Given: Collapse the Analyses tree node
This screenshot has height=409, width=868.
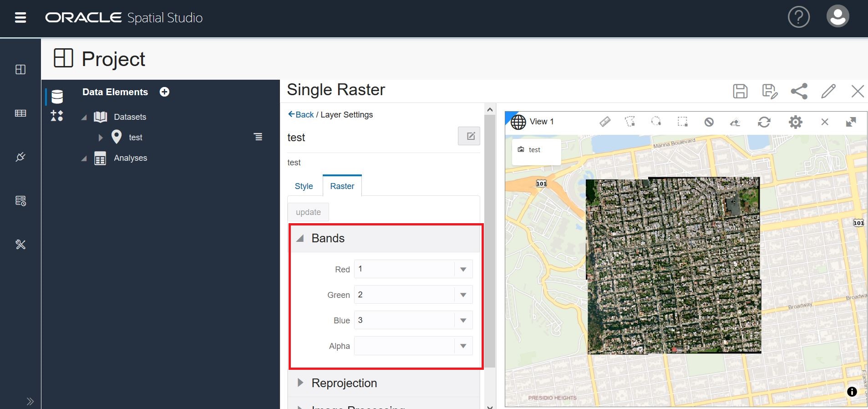Looking at the screenshot, I should [x=84, y=158].
